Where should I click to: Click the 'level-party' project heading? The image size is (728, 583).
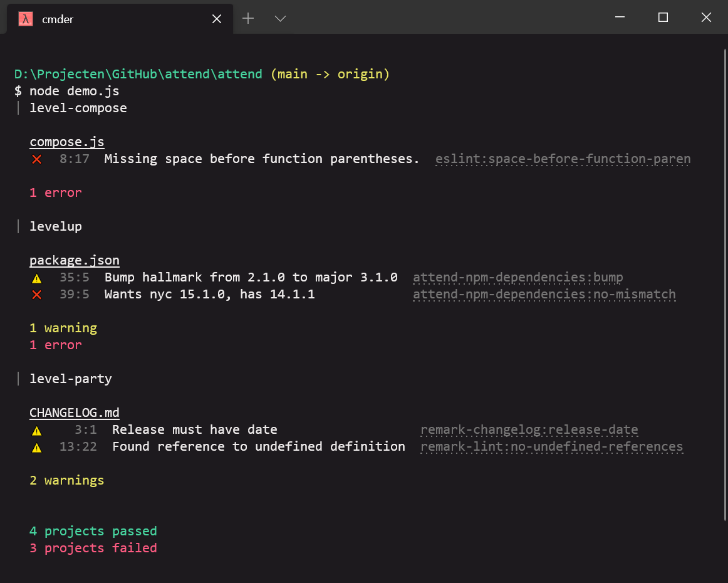pyautogui.click(x=71, y=379)
